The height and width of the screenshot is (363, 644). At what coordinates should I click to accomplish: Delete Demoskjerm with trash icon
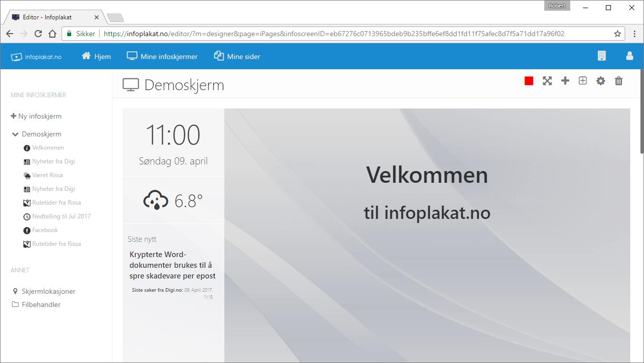[x=619, y=81]
